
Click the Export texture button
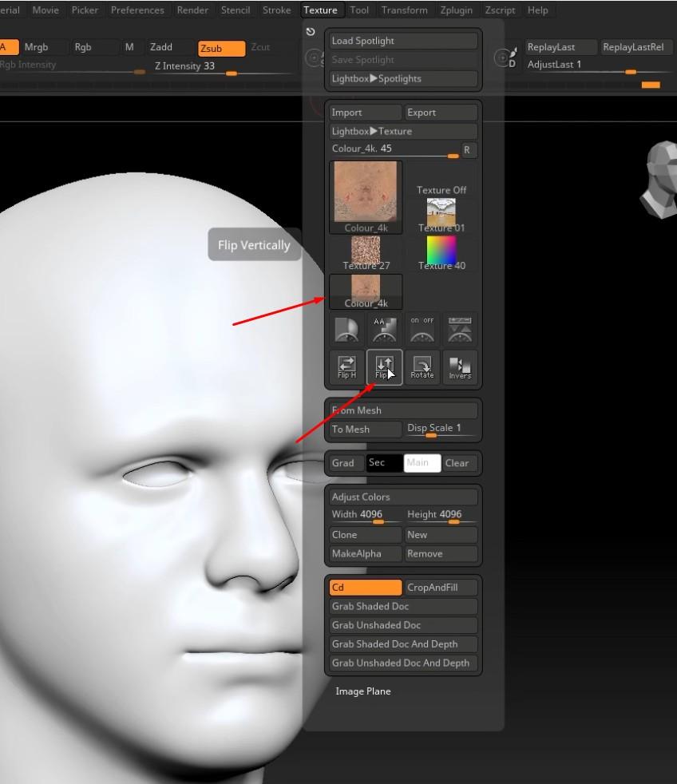pos(441,112)
